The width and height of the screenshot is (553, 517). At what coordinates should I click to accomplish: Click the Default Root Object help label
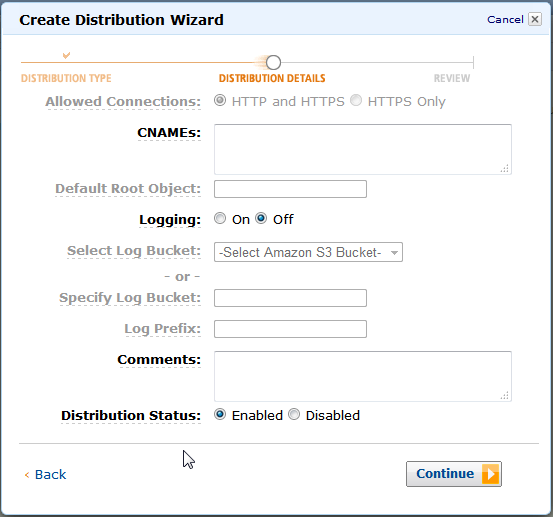128,189
